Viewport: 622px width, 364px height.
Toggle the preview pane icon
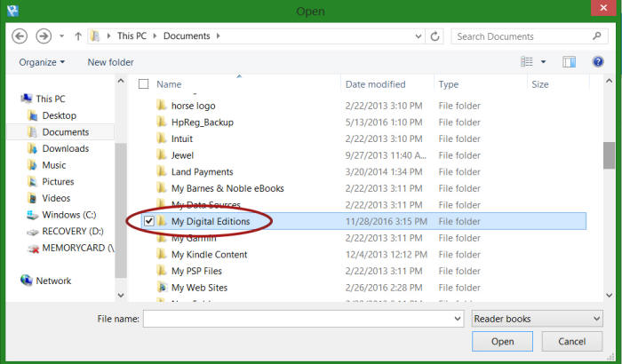point(570,61)
